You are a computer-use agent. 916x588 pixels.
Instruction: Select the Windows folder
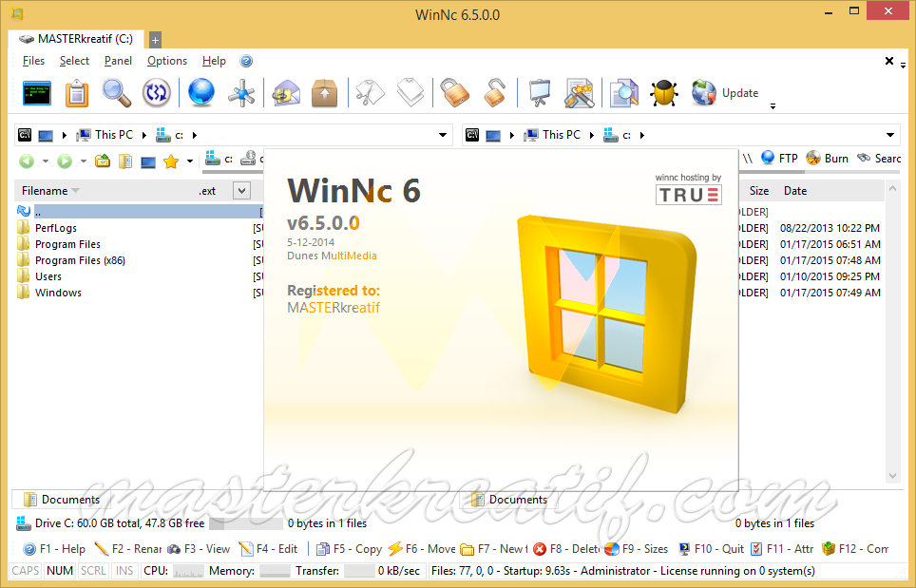[x=58, y=294]
